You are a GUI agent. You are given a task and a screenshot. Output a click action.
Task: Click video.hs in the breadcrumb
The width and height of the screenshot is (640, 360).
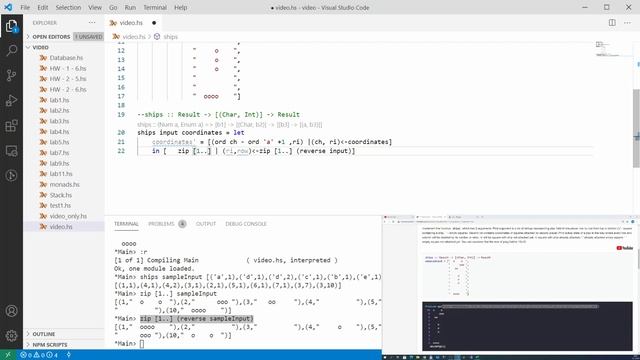(134, 37)
